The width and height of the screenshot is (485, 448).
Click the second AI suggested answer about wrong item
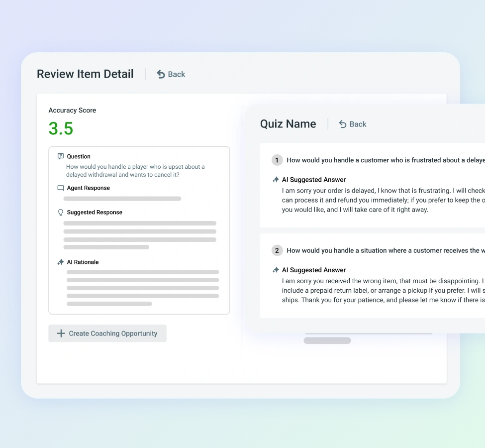tap(383, 291)
